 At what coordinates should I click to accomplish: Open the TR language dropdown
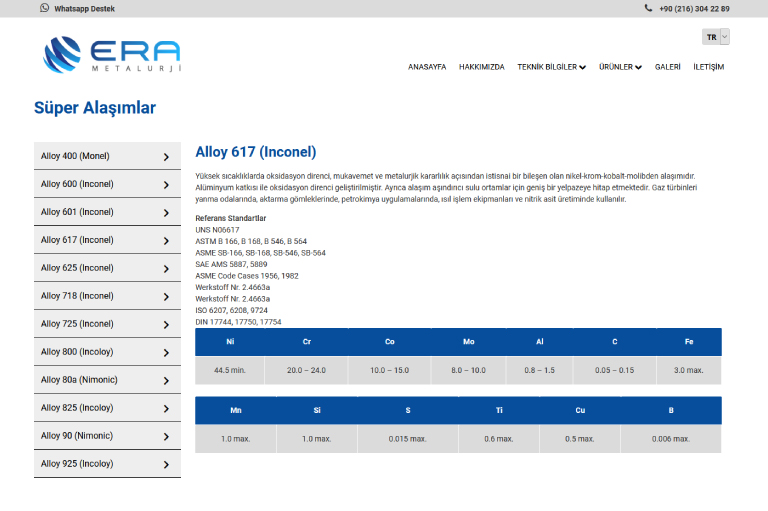pos(716,37)
